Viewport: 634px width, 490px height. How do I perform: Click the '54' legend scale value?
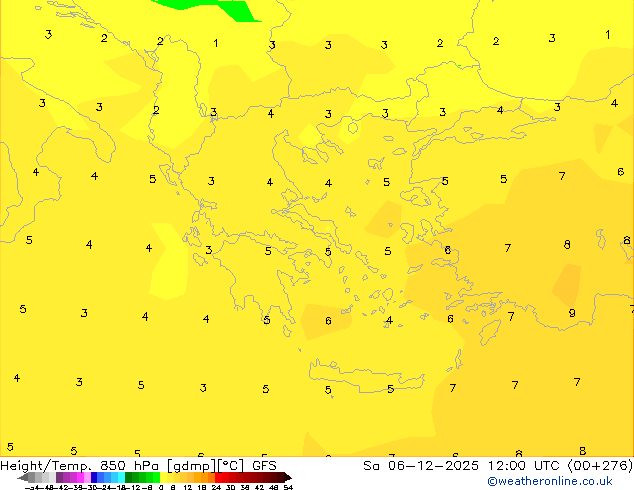click(288, 487)
